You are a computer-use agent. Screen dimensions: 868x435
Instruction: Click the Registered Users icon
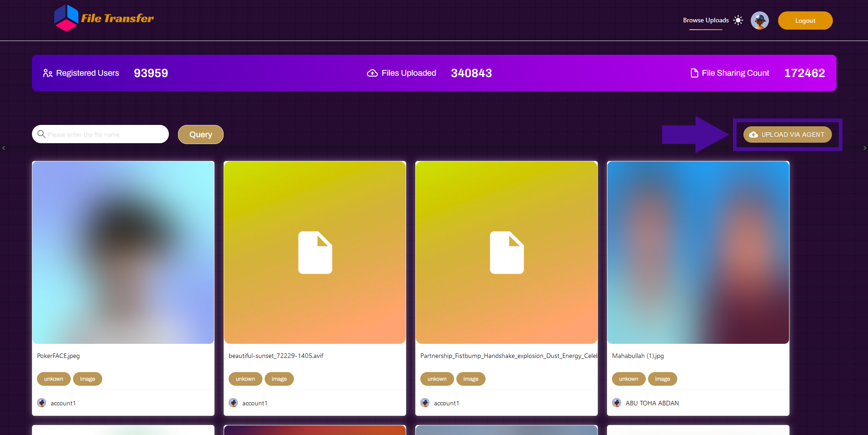coord(47,73)
